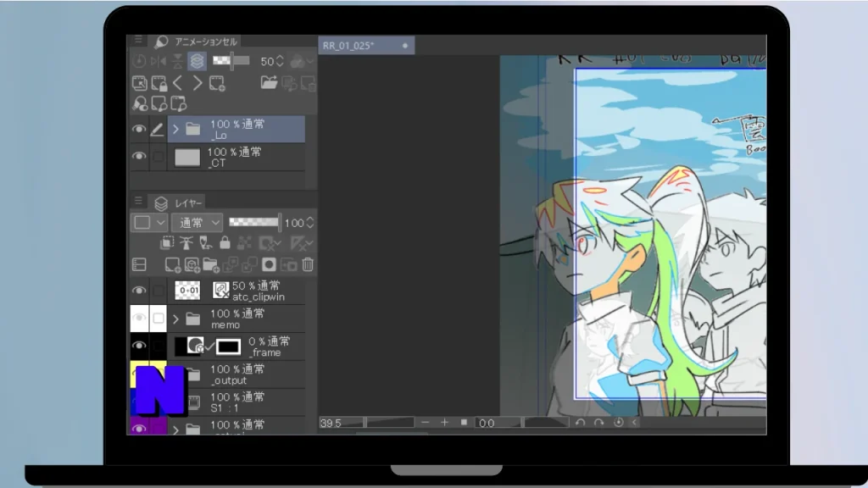Hide the _Lo folder layer
The width and height of the screenshot is (868, 488).
click(139, 129)
